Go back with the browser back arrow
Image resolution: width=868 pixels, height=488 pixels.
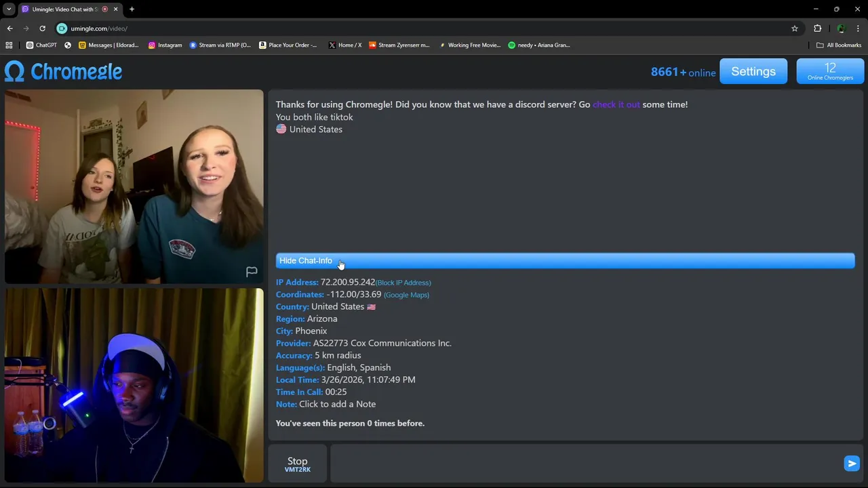coord(9,28)
